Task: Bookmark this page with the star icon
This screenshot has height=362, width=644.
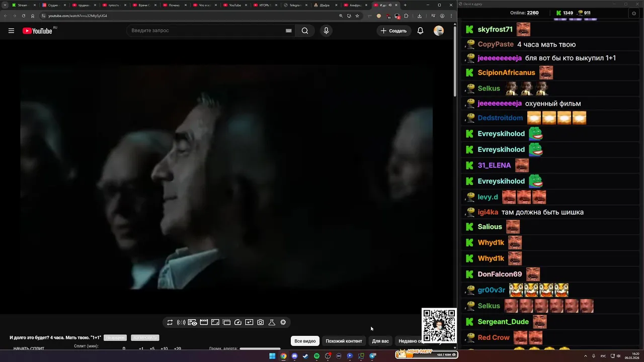Action: [357, 16]
